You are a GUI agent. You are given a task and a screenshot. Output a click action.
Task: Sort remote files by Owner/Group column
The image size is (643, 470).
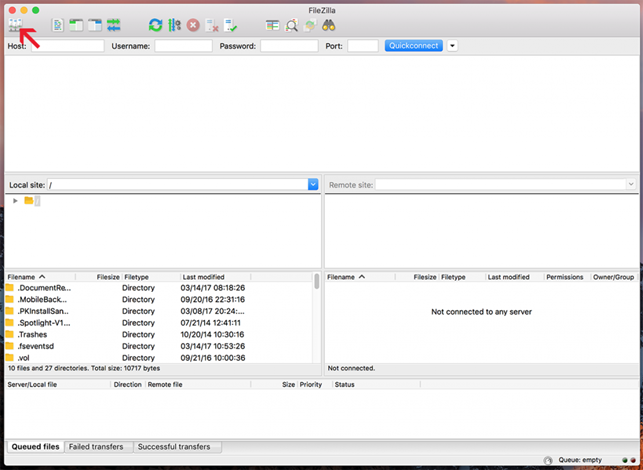tap(614, 277)
